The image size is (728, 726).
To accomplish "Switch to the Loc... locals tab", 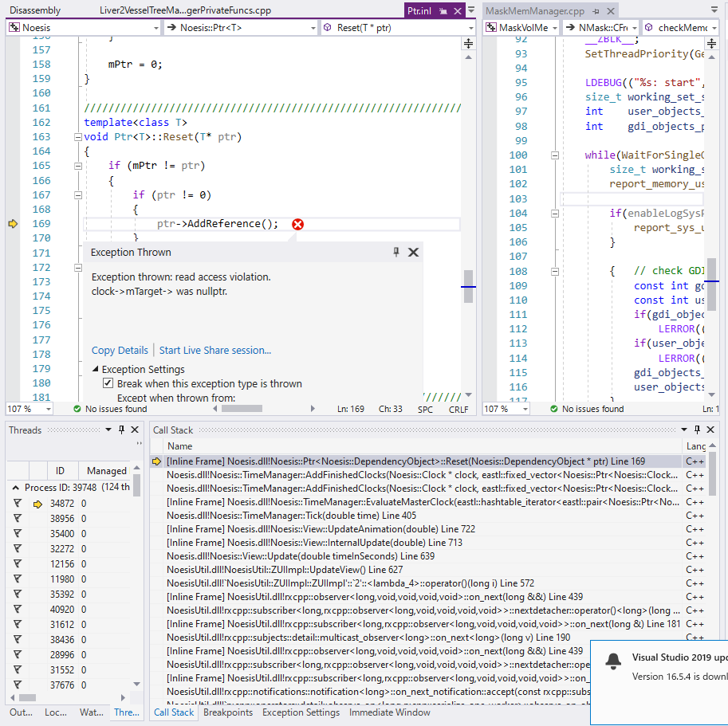I will tap(56, 712).
